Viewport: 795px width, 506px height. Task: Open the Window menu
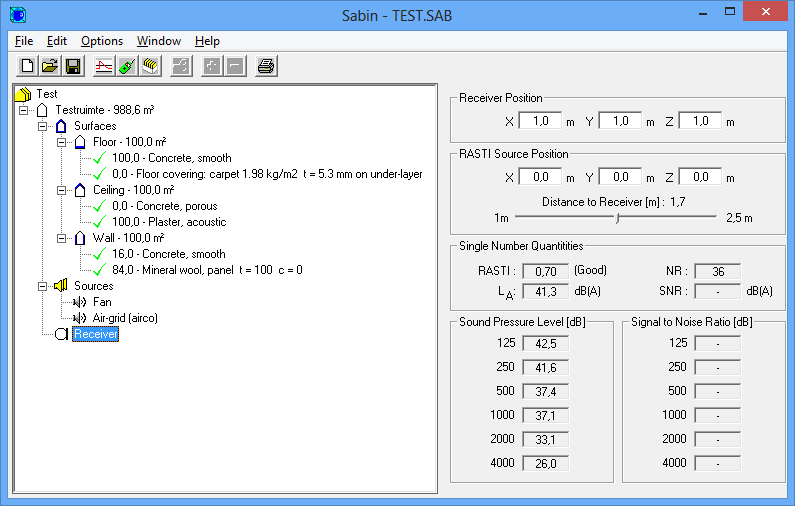click(159, 41)
